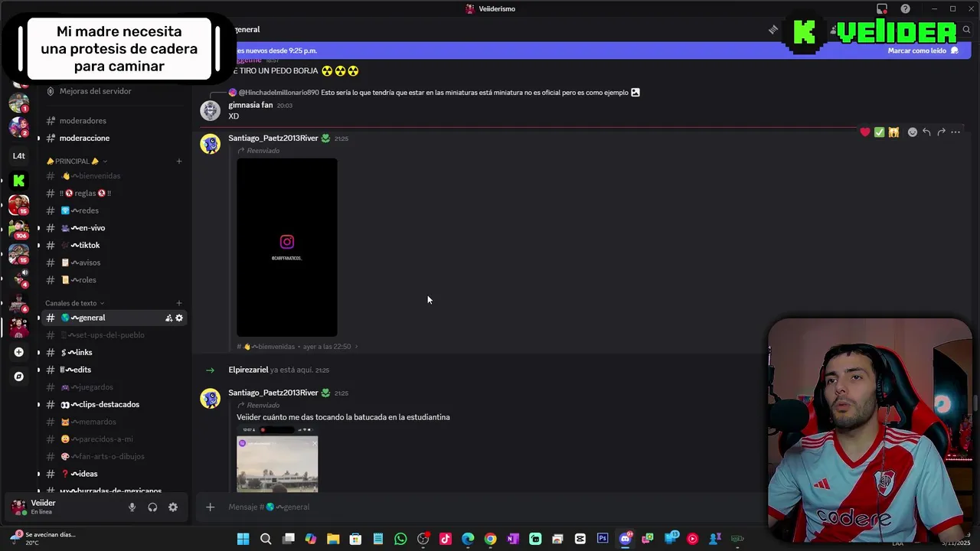Open the parecidos-a-mi channel
The width and height of the screenshot is (980, 551).
112,439
